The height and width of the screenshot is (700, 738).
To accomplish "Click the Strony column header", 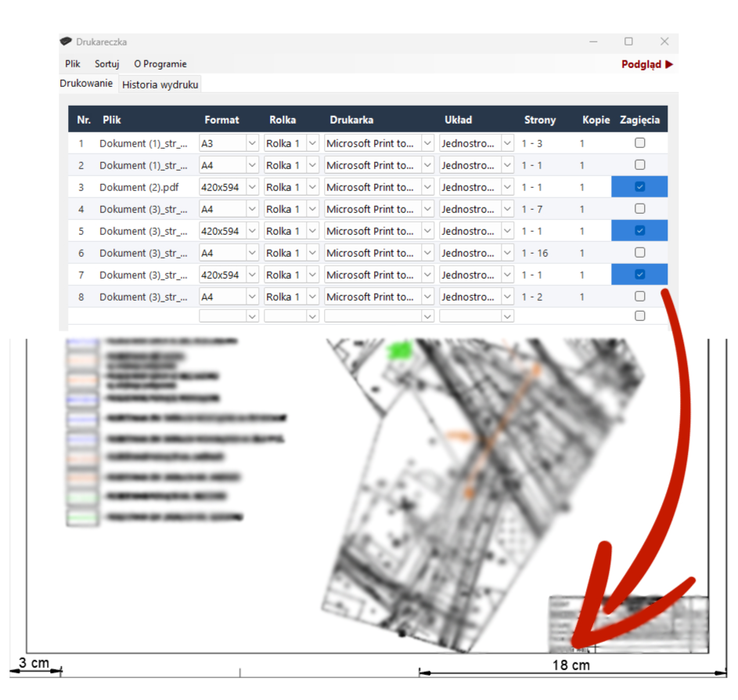I will [x=540, y=120].
